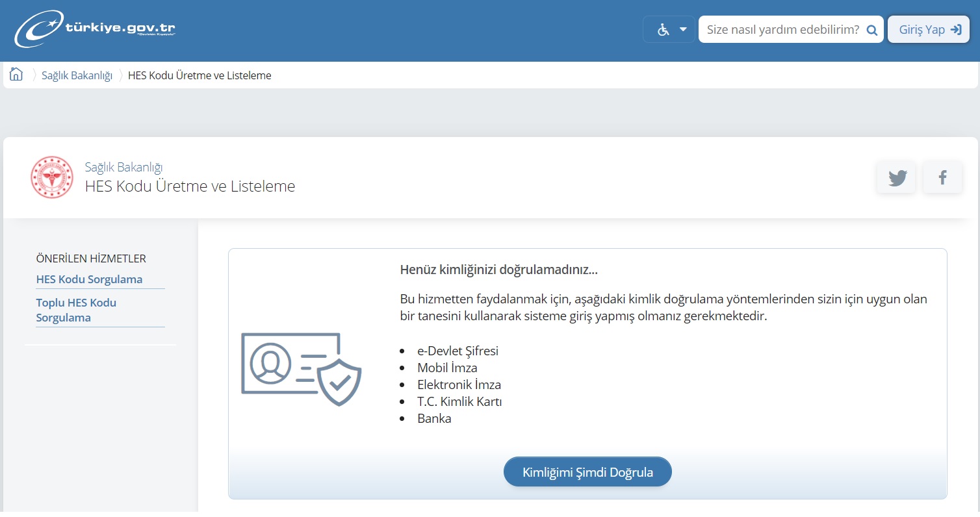980x517 pixels.
Task: Go to the home page via house icon
Action: [16, 74]
